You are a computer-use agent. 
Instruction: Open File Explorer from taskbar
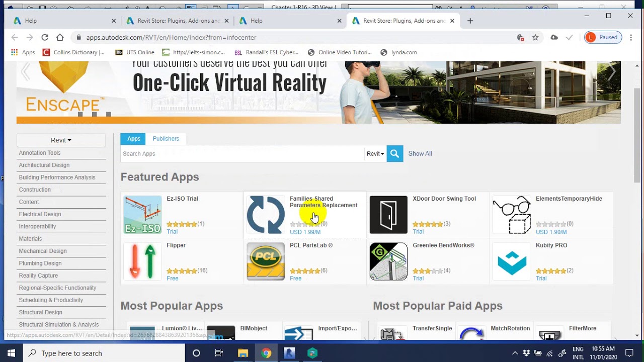coord(243,353)
